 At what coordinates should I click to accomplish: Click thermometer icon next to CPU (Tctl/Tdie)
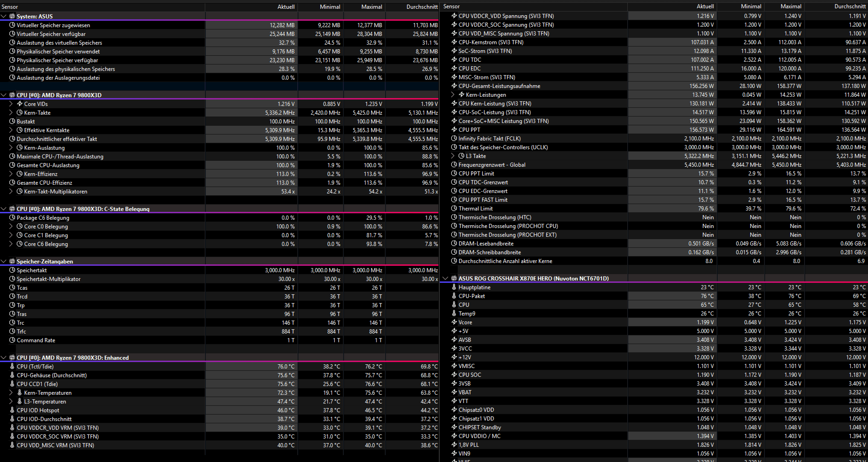pos(12,366)
